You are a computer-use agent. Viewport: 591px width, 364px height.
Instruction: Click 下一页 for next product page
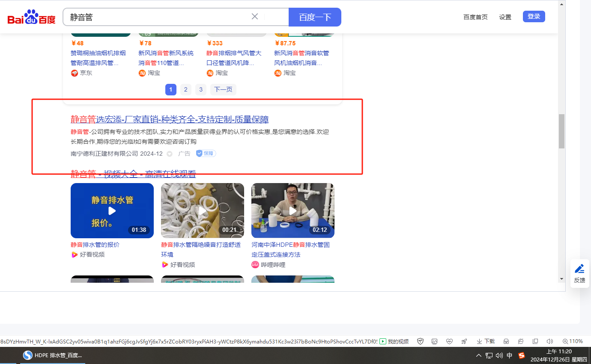pyautogui.click(x=223, y=89)
